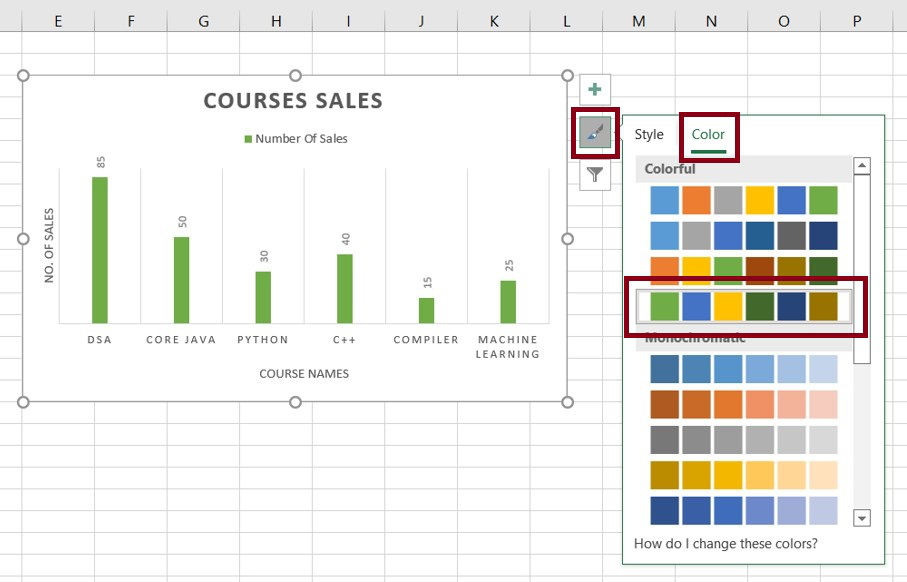907x582 pixels.
Task: Click the DSA category label
Action: tap(99, 340)
